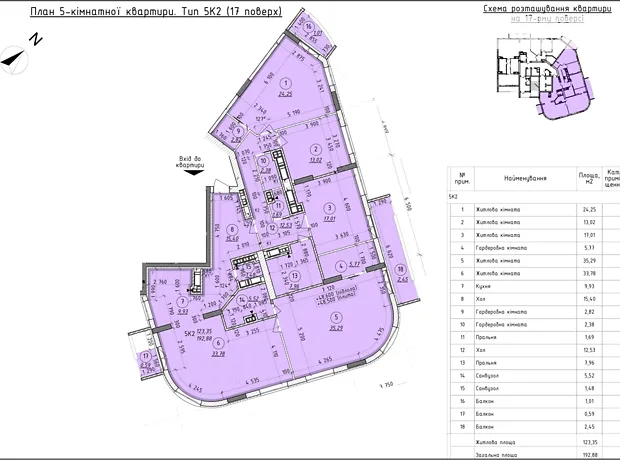Click circled room number 4 on plan
620x460 pixels.
(x=341, y=266)
